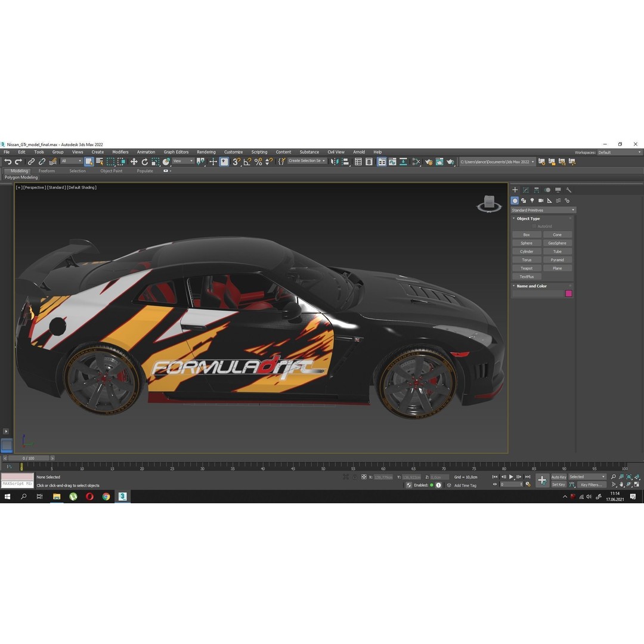Open the Rendered Frame Window icon

click(439, 162)
